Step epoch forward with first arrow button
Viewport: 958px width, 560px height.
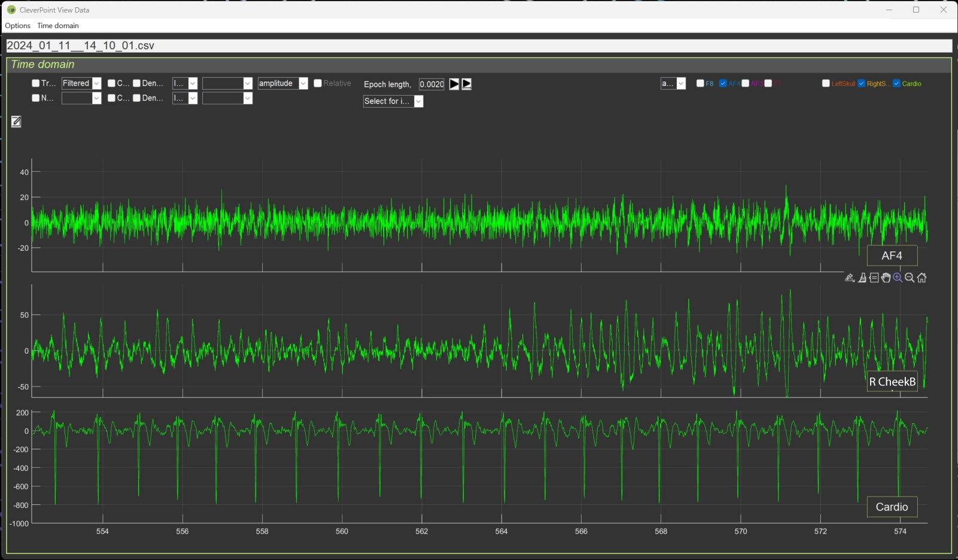454,84
